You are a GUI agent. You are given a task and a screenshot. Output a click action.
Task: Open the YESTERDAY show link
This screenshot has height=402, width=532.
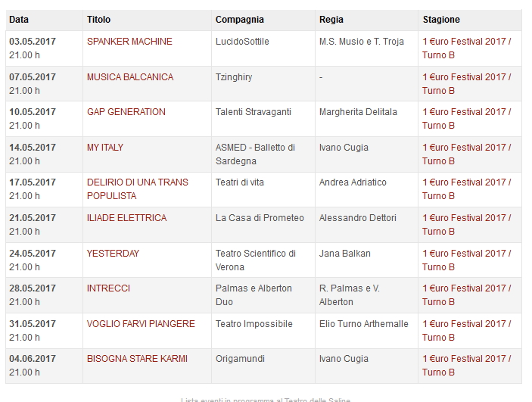tap(113, 254)
